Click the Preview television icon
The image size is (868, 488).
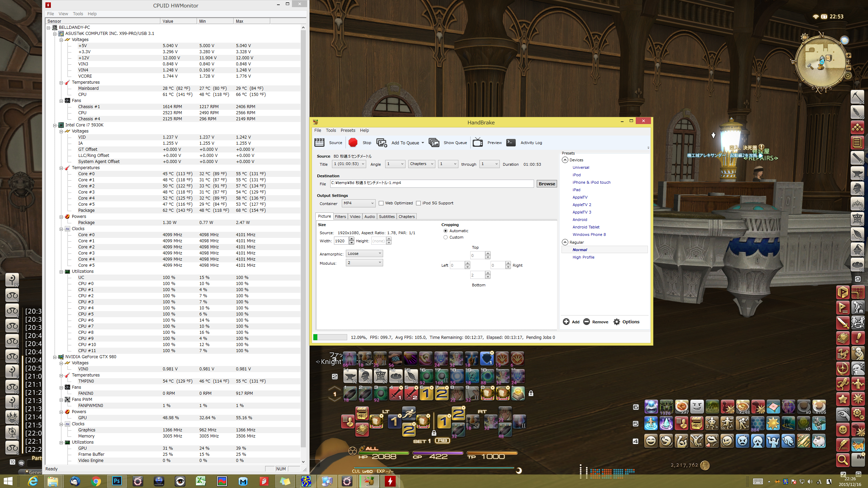click(x=478, y=143)
